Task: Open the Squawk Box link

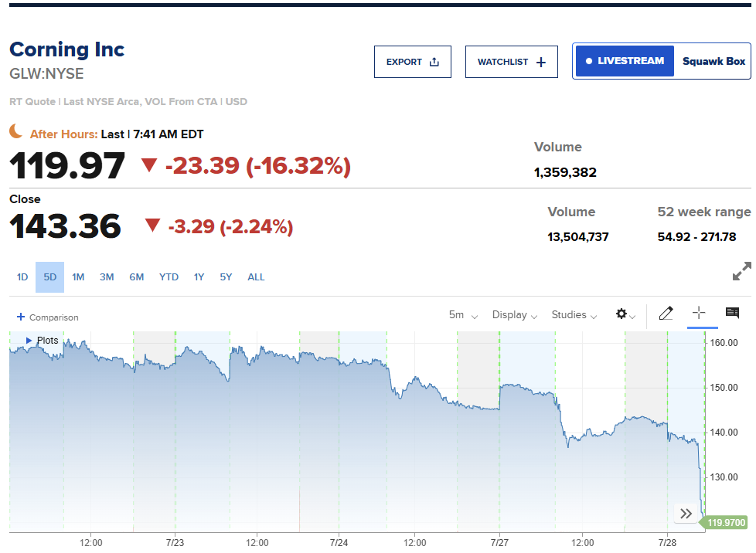Action: 713,61
